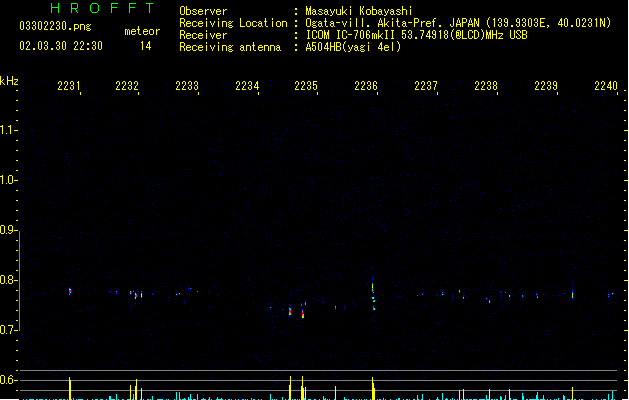Screen dimensions: 629x400
Task: Click time axis label 2232
Action: (127, 86)
